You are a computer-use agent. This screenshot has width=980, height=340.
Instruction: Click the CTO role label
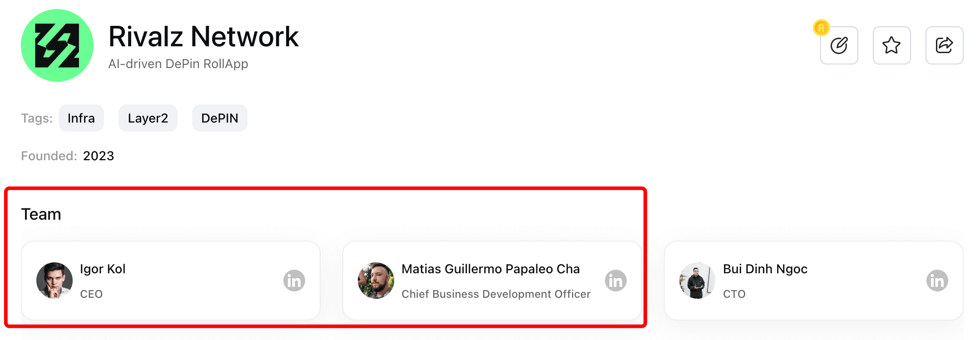point(734,294)
